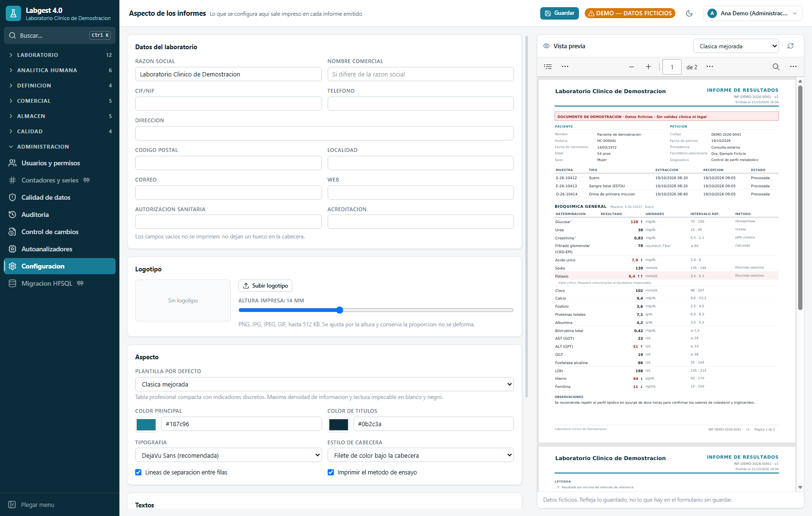The image size is (812, 516).
Task: Refresh the Vista previa preview
Action: [791, 46]
